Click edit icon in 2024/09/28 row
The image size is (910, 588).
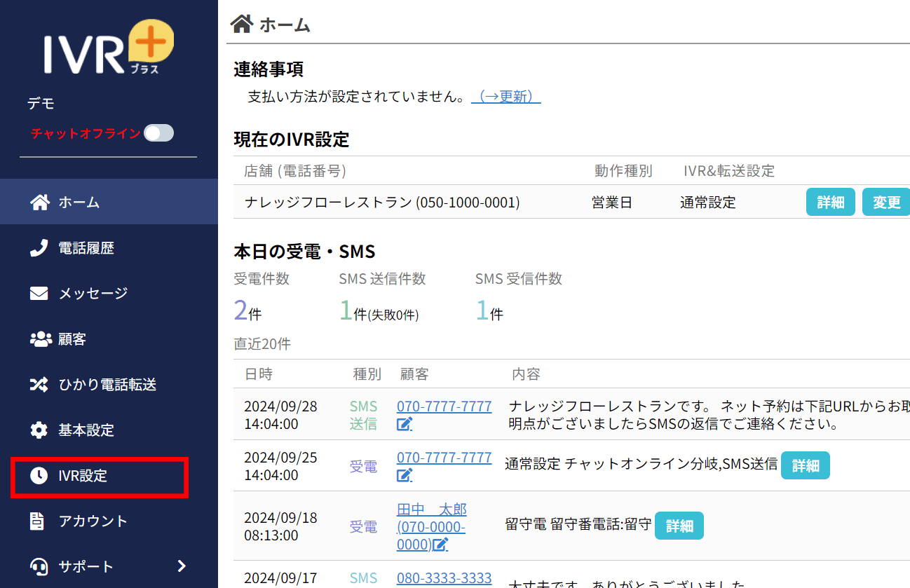click(405, 424)
